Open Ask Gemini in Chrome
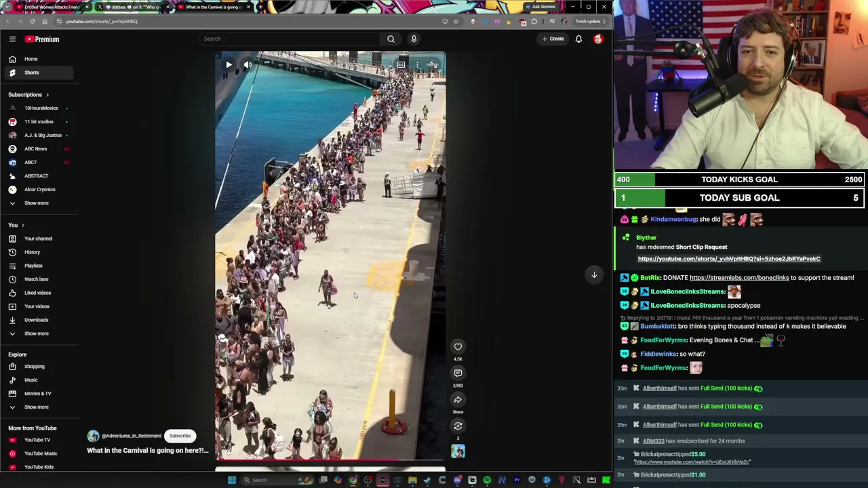The image size is (868, 488). tap(540, 7)
